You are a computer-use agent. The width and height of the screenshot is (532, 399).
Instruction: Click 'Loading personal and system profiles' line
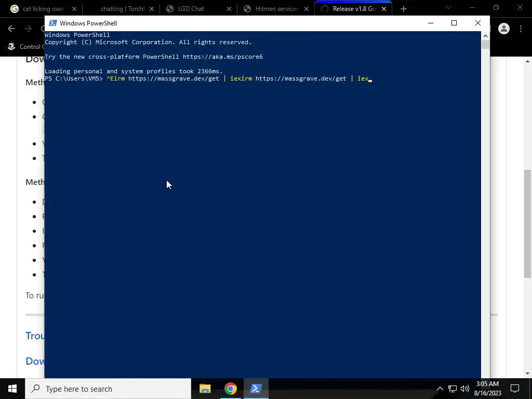click(134, 71)
